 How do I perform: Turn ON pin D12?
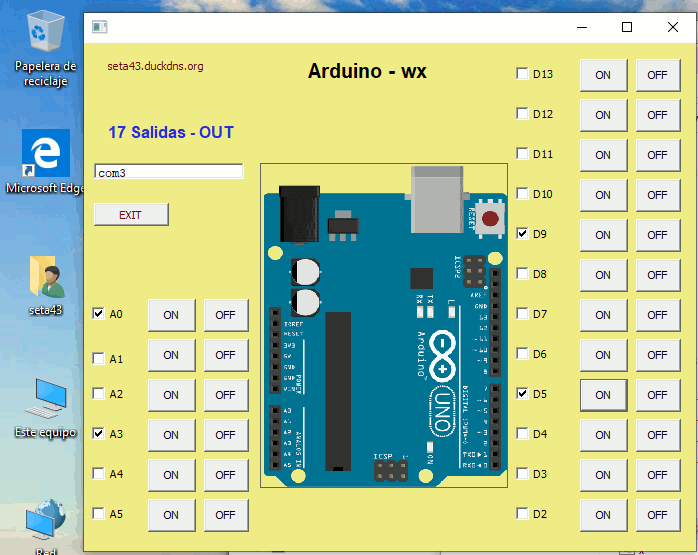tap(603, 115)
